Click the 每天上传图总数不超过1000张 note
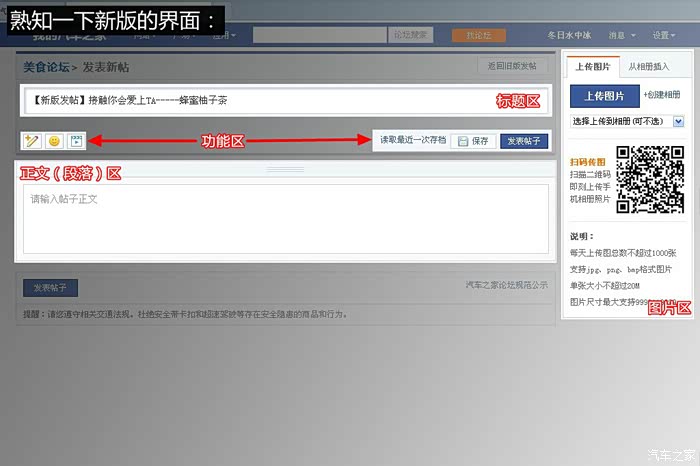The image size is (700, 466). click(x=623, y=253)
